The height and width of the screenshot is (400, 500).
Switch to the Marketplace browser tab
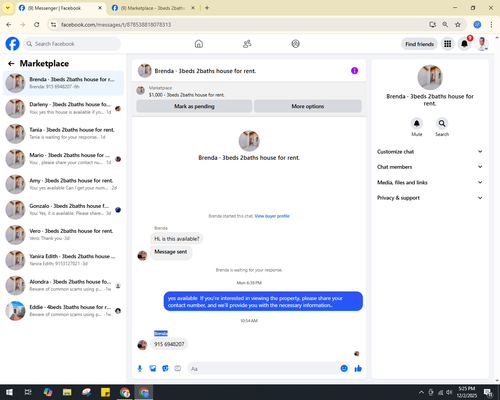click(x=153, y=8)
